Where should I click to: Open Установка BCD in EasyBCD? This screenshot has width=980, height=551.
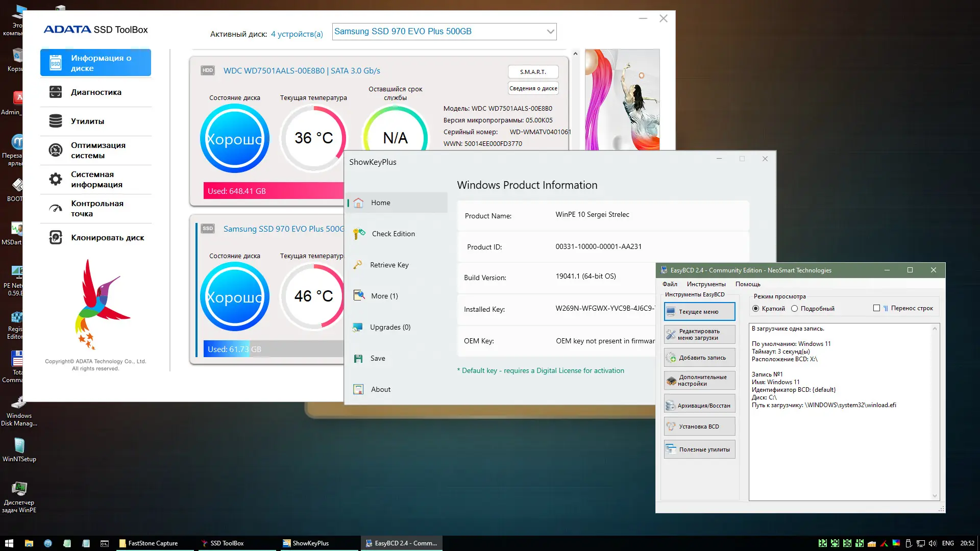pyautogui.click(x=699, y=427)
